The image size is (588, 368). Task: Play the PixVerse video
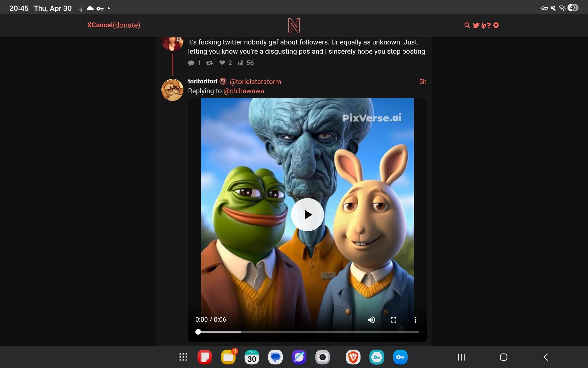pos(307,215)
